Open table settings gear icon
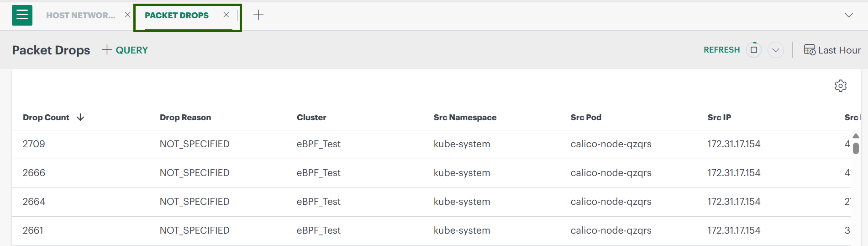The image size is (868, 246). coord(840,86)
